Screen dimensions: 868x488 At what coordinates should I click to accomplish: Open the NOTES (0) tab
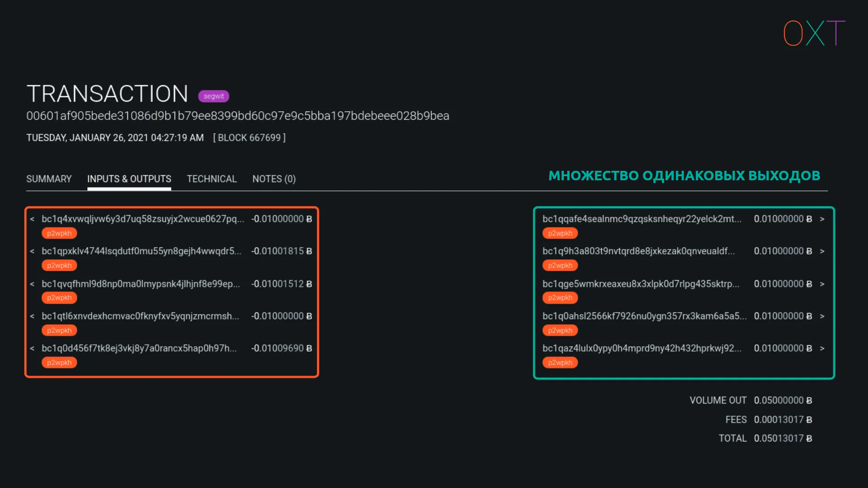[274, 179]
